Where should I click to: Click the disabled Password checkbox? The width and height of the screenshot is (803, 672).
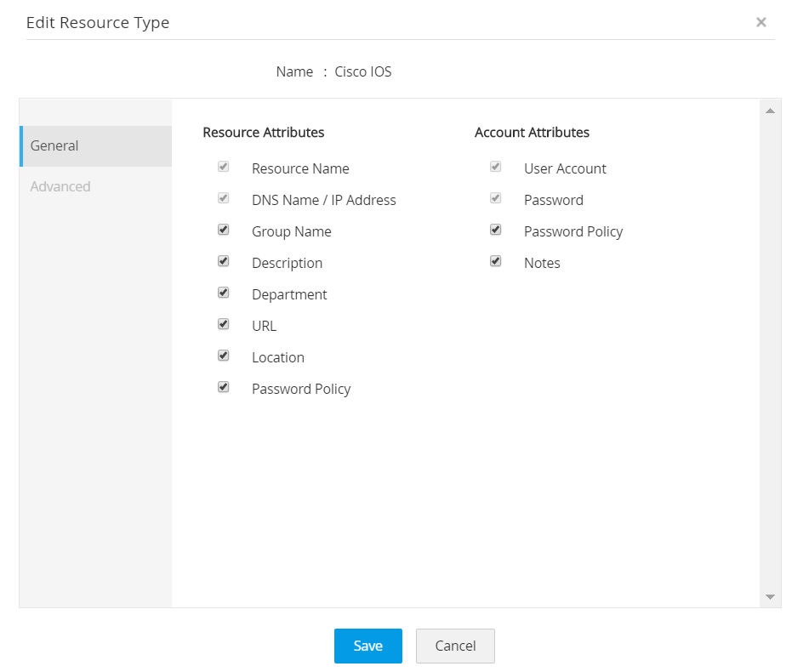point(495,197)
